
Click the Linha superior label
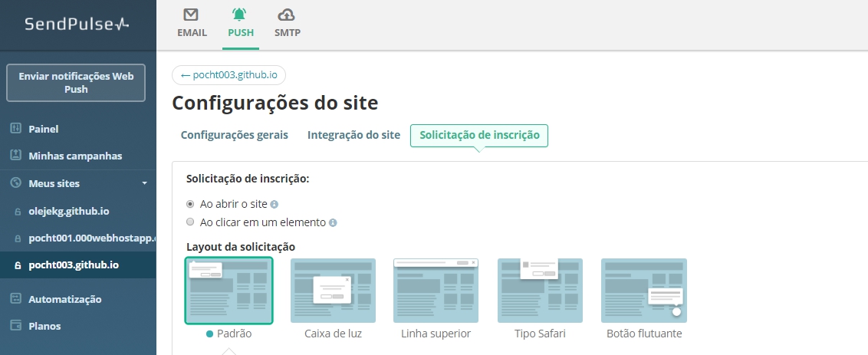pyautogui.click(x=436, y=334)
